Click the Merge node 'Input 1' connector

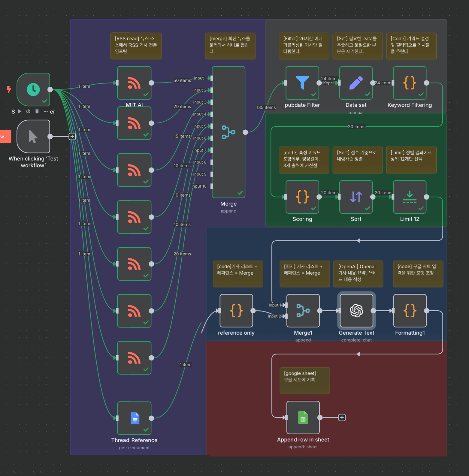[212, 78]
